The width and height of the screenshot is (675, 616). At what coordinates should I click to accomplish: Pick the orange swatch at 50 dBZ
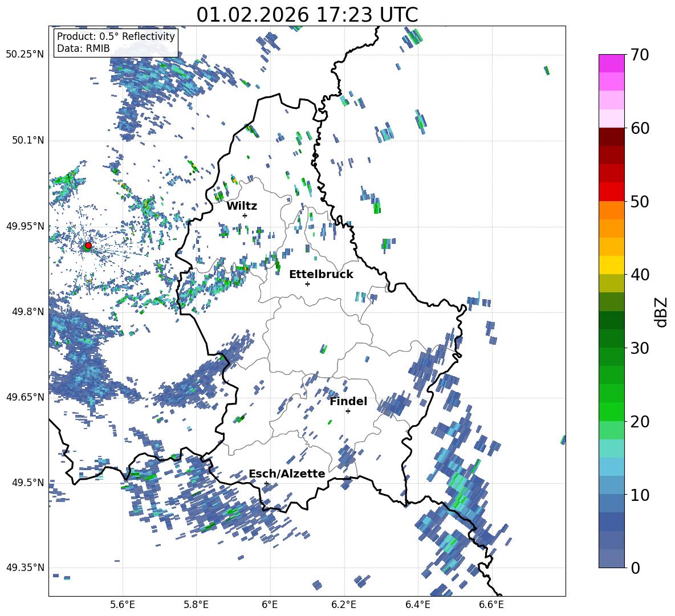pyautogui.click(x=611, y=210)
